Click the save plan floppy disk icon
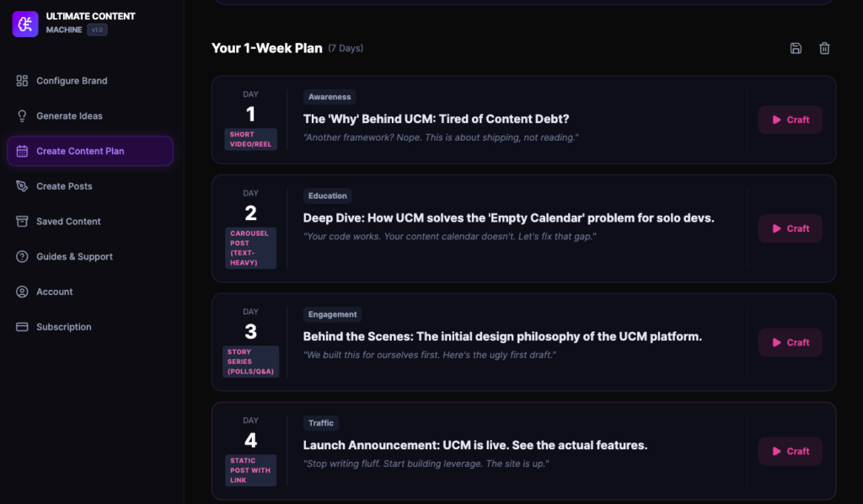The width and height of the screenshot is (863, 504). [x=796, y=48]
